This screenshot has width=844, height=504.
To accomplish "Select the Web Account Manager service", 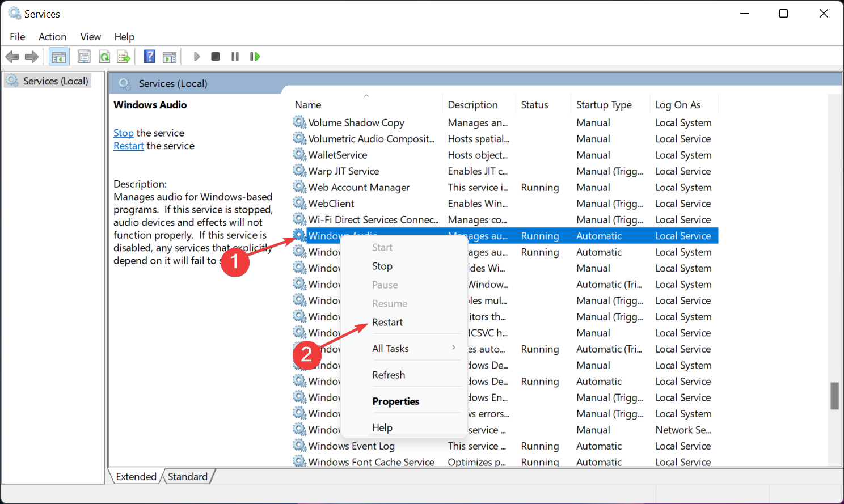I will click(505, 187).
